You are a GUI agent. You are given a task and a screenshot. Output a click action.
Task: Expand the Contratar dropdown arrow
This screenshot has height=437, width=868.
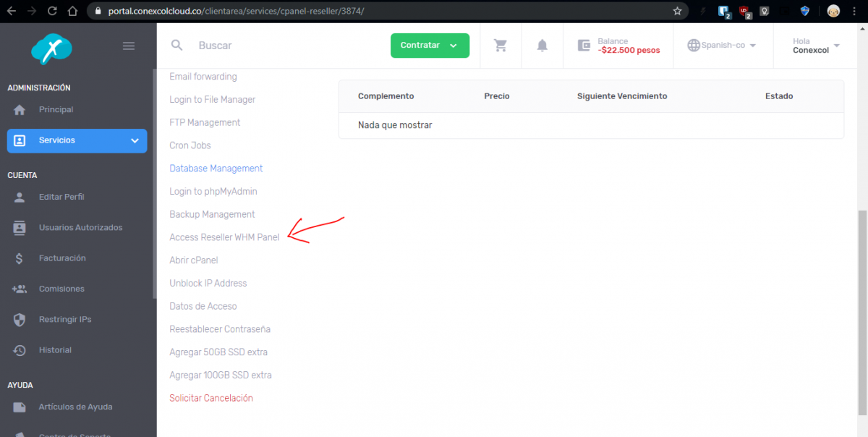click(x=452, y=45)
